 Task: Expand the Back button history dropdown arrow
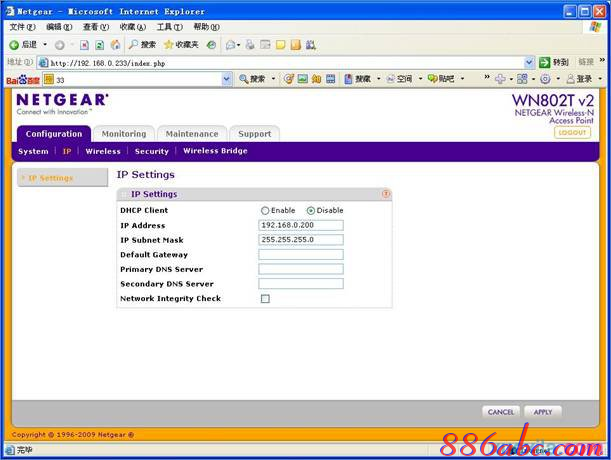click(45, 45)
